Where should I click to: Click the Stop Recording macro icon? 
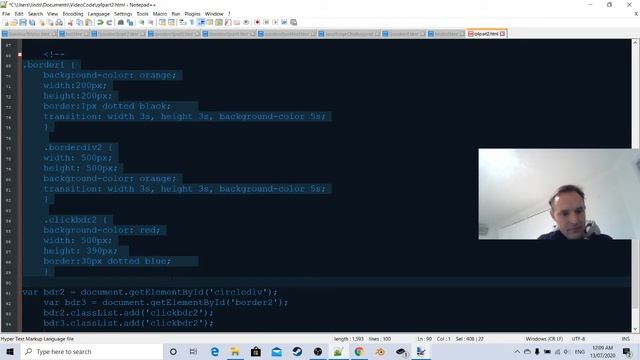pos(266,22)
